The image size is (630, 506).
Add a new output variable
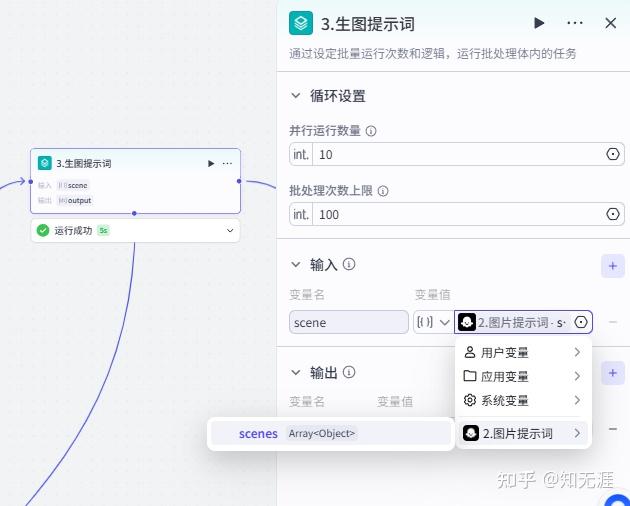click(x=613, y=373)
